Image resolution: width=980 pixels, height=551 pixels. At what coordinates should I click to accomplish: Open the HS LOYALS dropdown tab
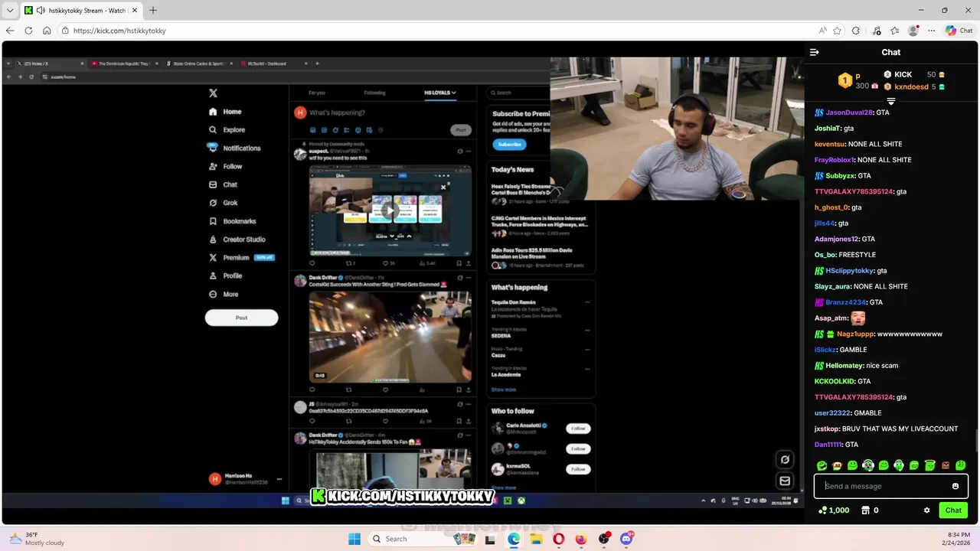tap(440, 93)
